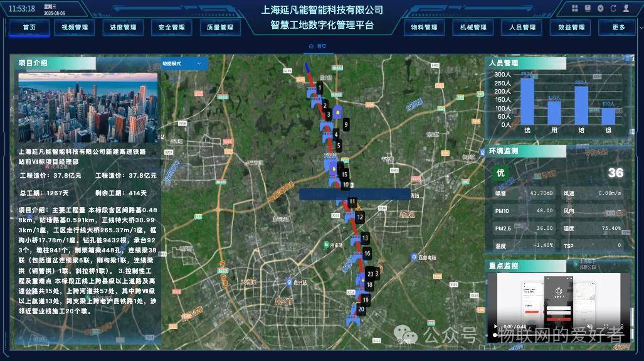Click the refresh icon in header

[613, 8]
